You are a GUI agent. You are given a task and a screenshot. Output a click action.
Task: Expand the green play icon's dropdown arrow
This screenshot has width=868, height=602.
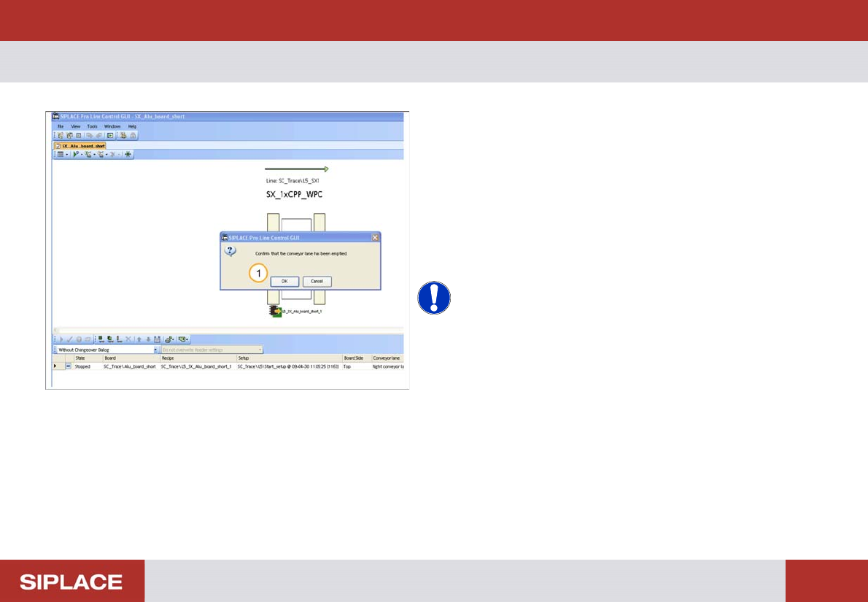(82, 155)
